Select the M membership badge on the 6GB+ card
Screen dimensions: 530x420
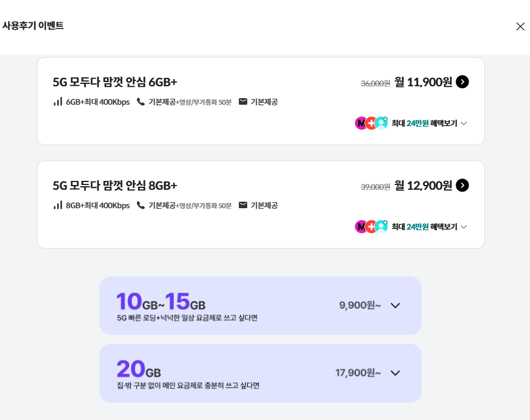pyautogui.click(x=360, y=123)
